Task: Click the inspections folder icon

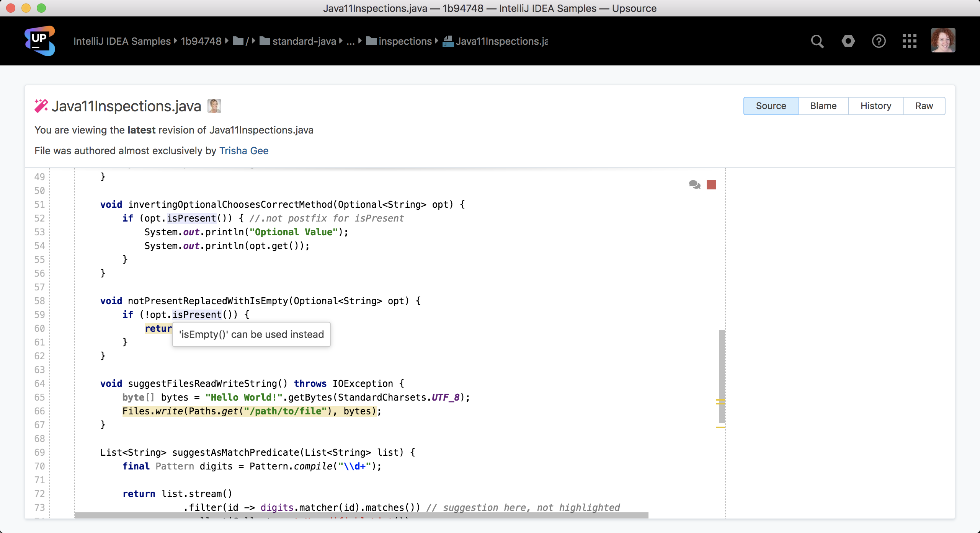Action: point(371,41)
